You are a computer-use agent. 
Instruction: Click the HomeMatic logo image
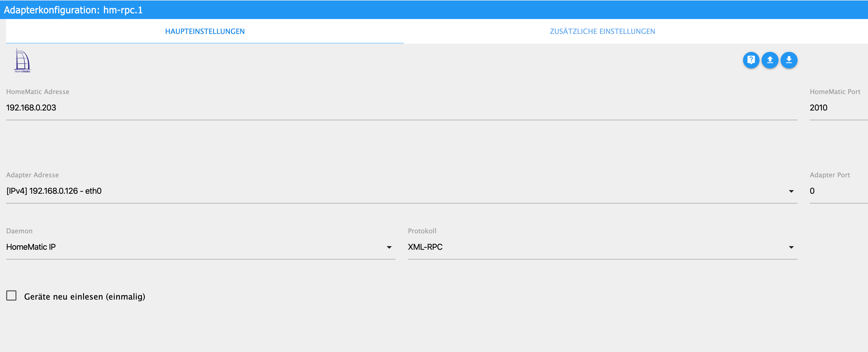pos(22,61)
